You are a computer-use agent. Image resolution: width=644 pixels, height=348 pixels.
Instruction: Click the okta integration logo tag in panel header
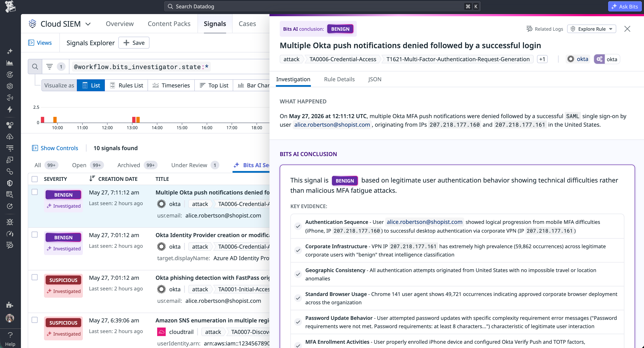click(578, 59)
